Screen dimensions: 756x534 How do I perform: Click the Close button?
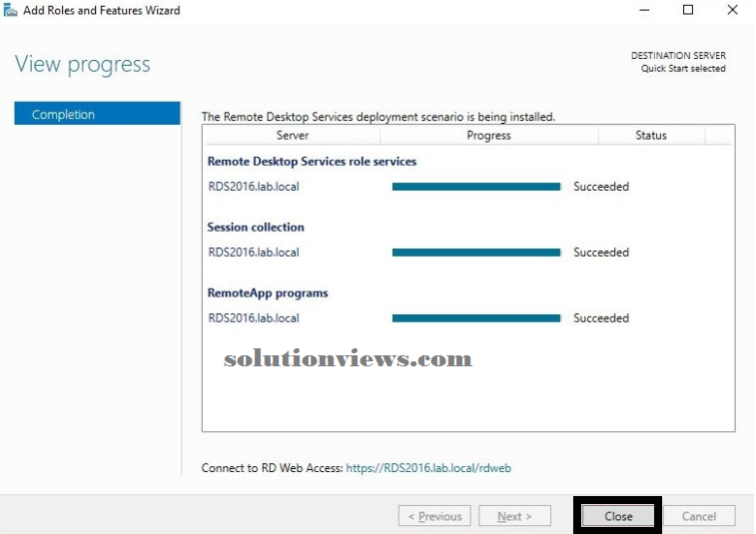(618, 516)
